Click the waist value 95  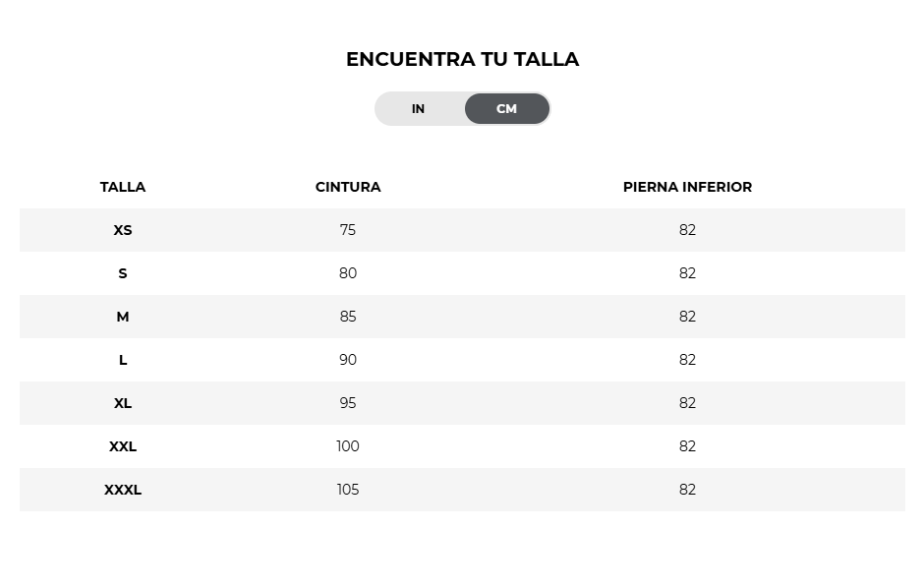[348, 403]
